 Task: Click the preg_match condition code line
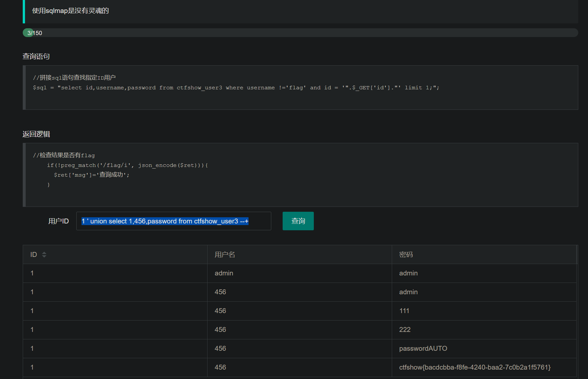[127, 165]
